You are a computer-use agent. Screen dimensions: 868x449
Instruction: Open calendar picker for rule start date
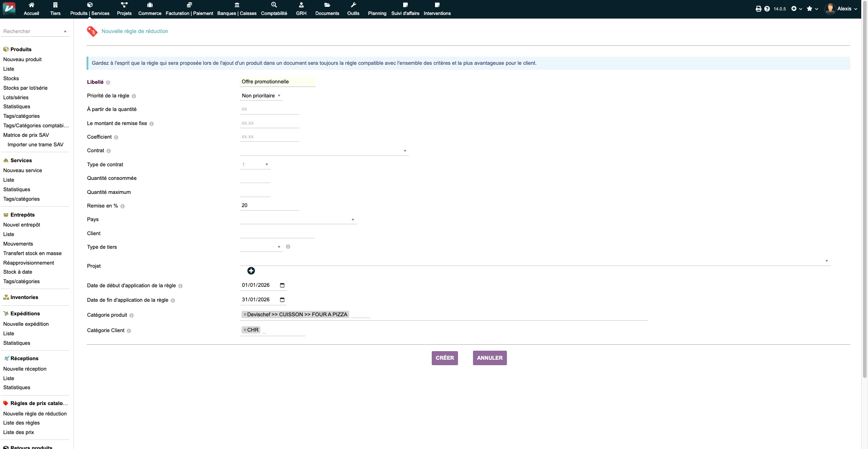[282, 285]
